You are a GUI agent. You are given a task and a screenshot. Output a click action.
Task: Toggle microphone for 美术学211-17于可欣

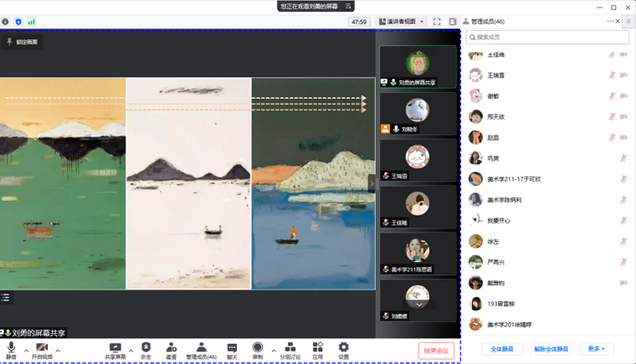point(623,179)
